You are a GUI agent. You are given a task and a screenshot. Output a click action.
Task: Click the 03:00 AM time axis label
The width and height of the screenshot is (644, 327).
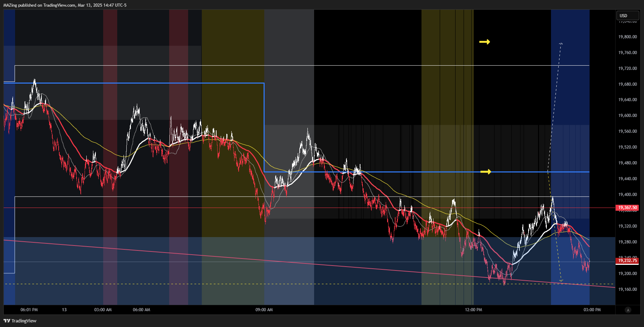103,310
